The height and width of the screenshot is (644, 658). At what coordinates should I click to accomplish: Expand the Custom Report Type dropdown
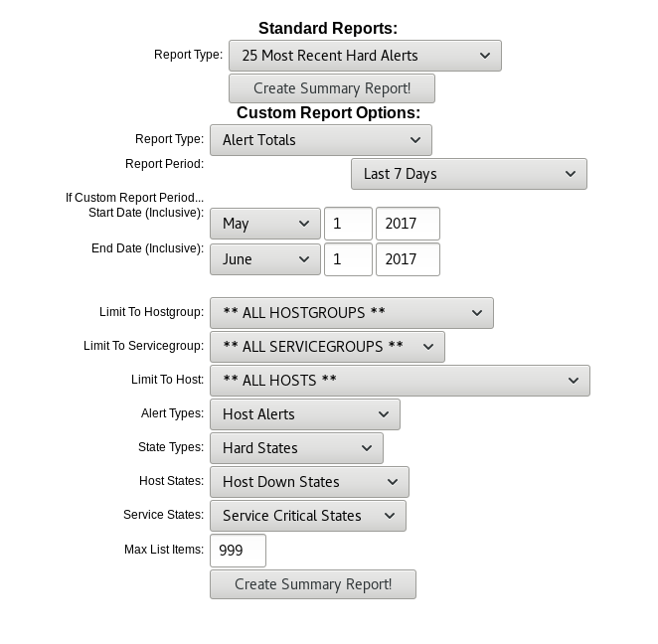[321, 140]
